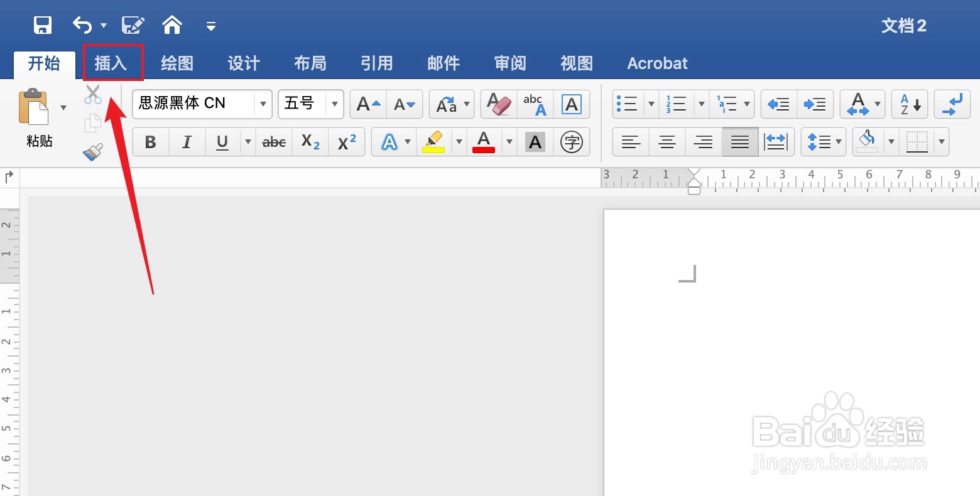This screenshot has height=496, width=980.
Task: Expand the underline style dropdown arrow
Action: click(x=248, y=142)
